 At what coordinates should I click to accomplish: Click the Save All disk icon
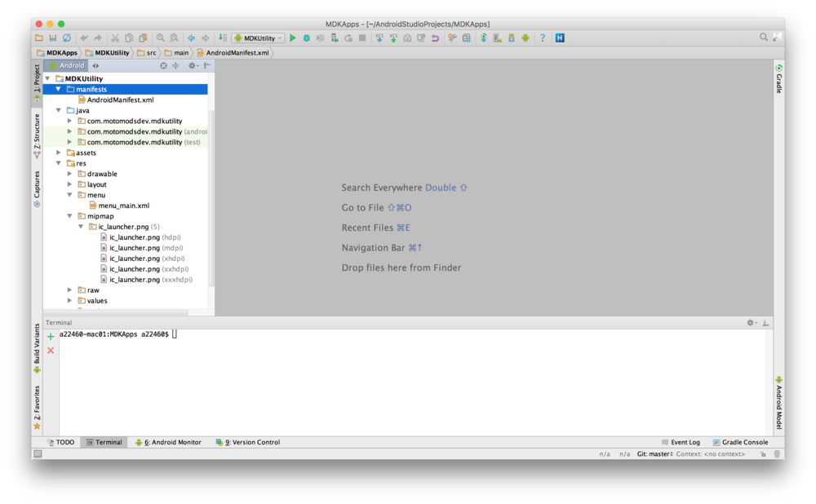point(52,38)
